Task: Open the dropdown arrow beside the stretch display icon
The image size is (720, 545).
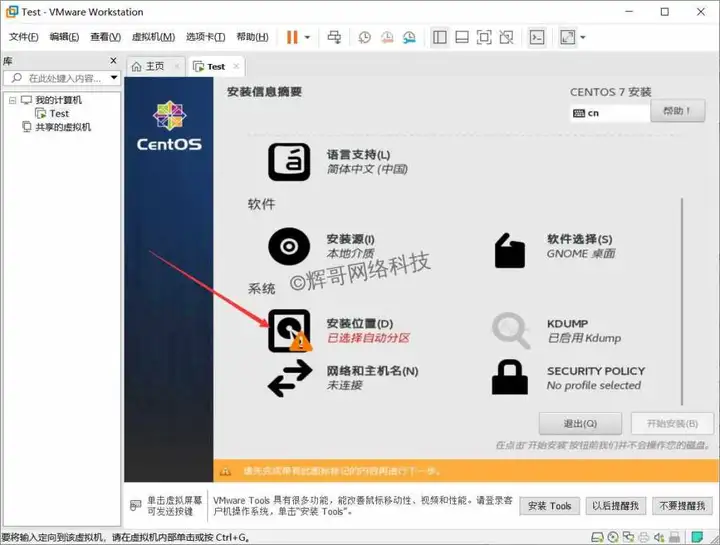Action: 583,37
